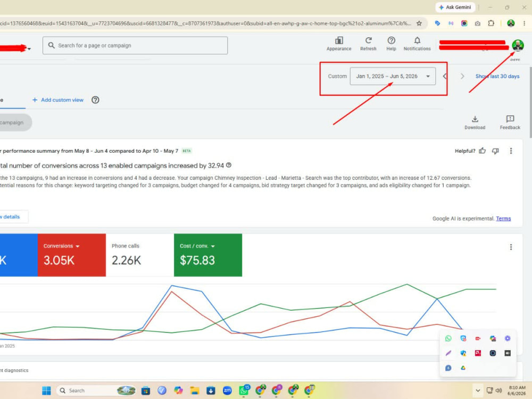Expand the account selector dropdown arrow

[29, 49]
